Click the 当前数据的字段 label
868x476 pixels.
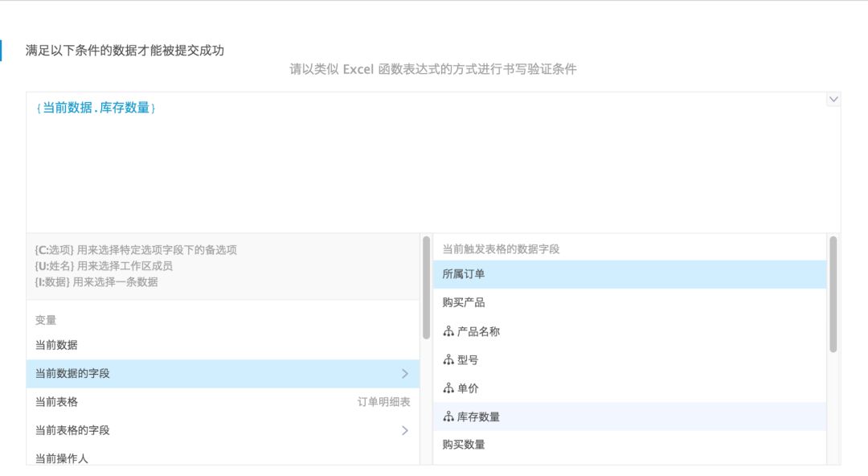click(72, 373)
